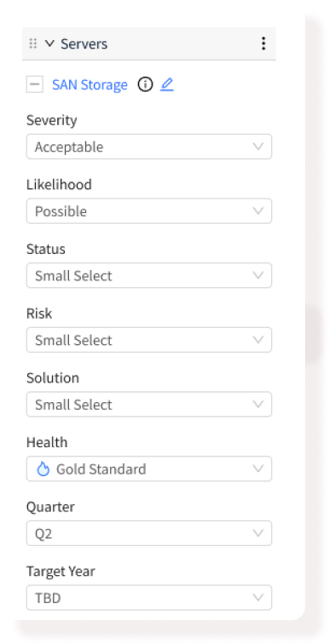Screen dimensions: 329x644
Task: Expand the Status Small Select dropdown
Action: coord(149,276)
